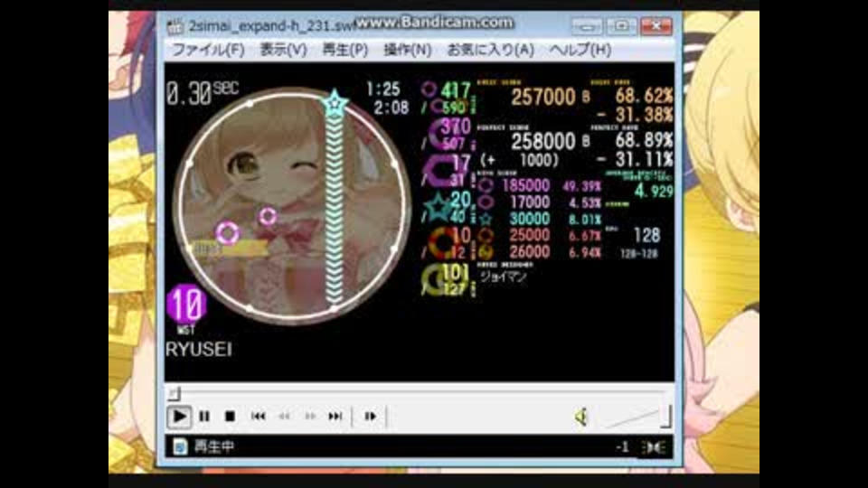868x488 pixels.
Task: Open the 表示(V) menu
Action: 283,50
